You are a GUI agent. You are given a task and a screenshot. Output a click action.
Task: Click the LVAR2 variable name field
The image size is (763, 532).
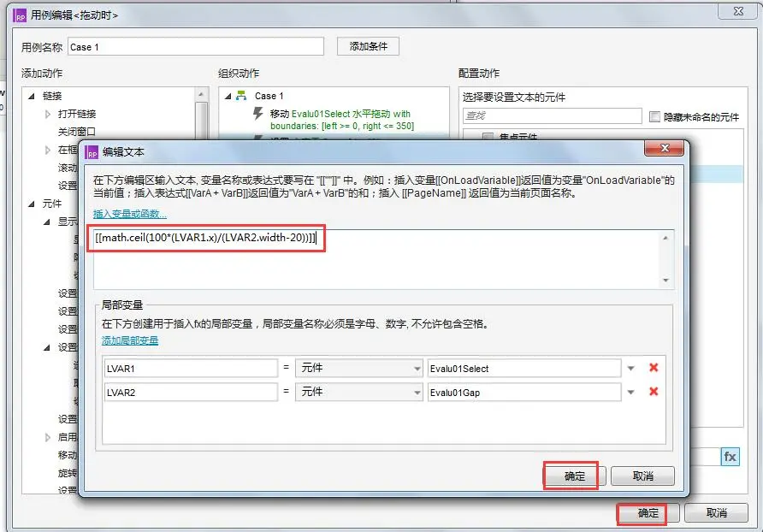tap(191, 392)
